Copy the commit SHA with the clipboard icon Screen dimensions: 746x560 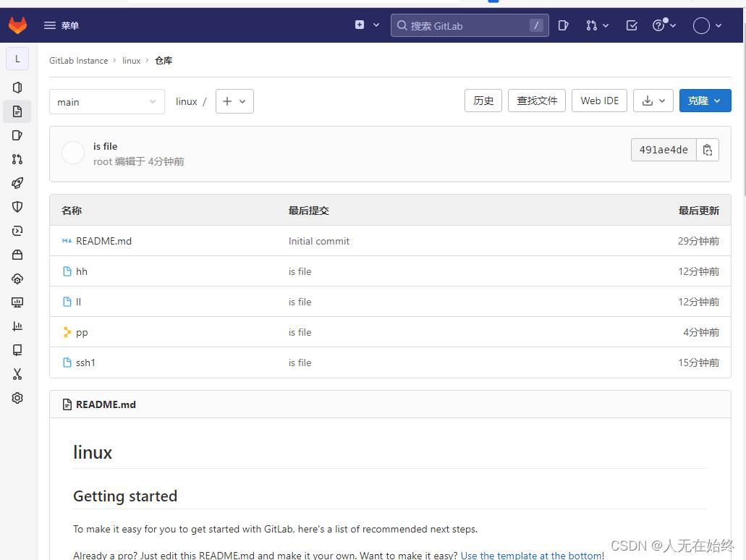tap(708, 150)
